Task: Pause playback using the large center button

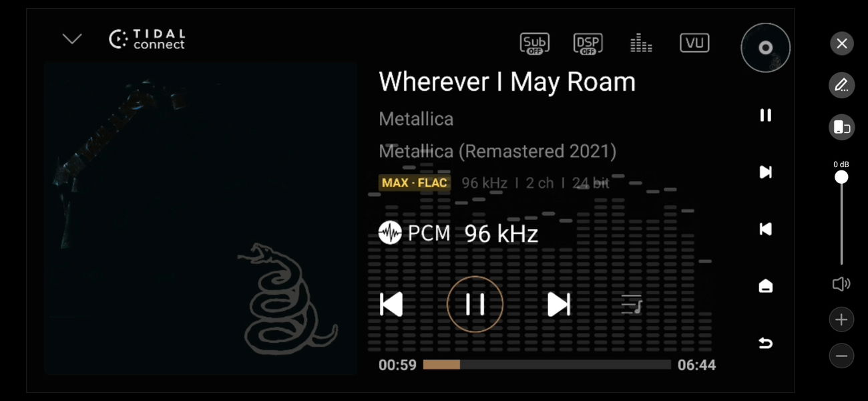Action: pos(475,304)
